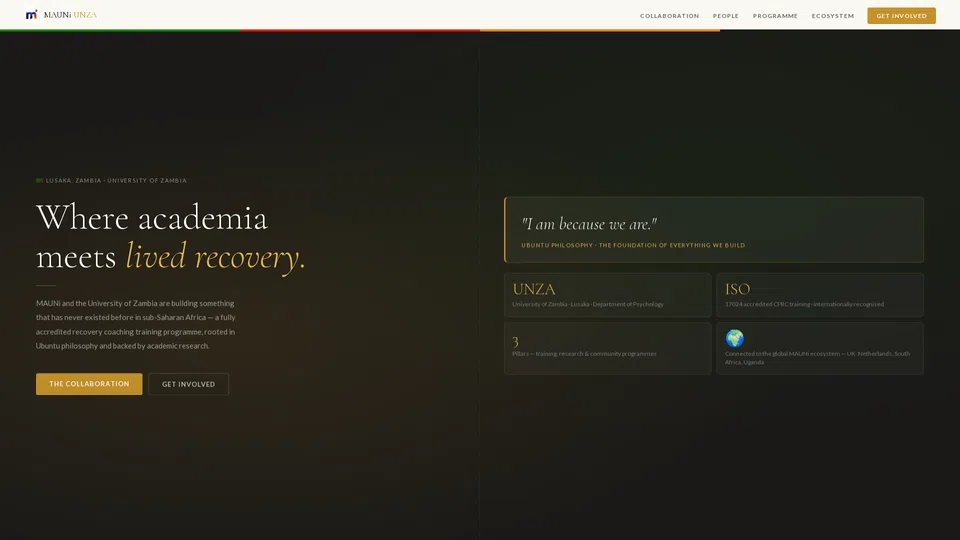
Task: Click the "Where academia meets lived recovery." headline
Action: click(x=170, y=237)
